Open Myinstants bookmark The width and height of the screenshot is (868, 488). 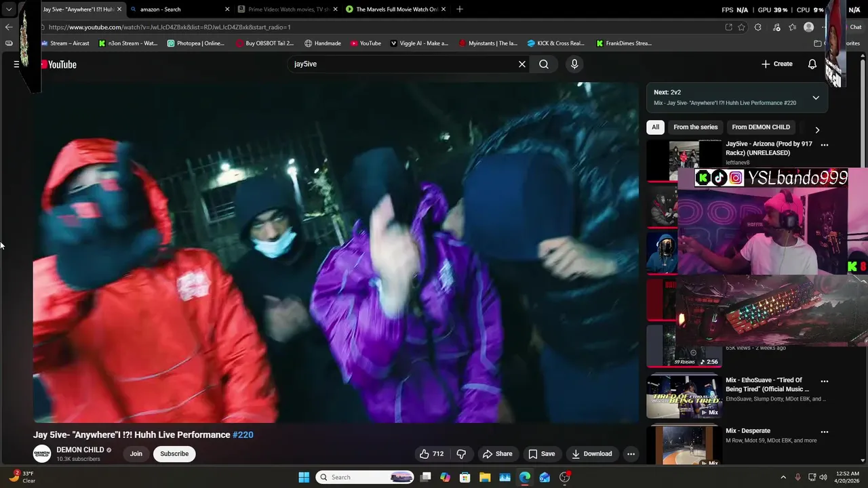[488, 43]
